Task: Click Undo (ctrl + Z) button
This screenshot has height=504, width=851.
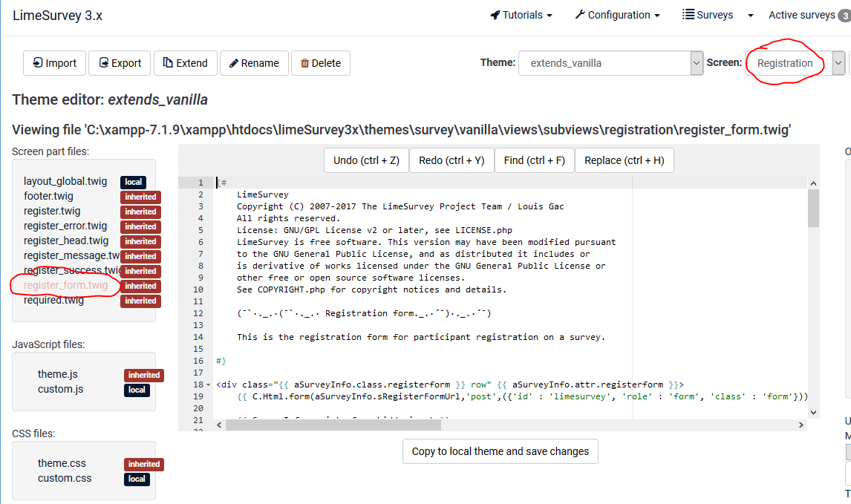Action: (366, 160)
